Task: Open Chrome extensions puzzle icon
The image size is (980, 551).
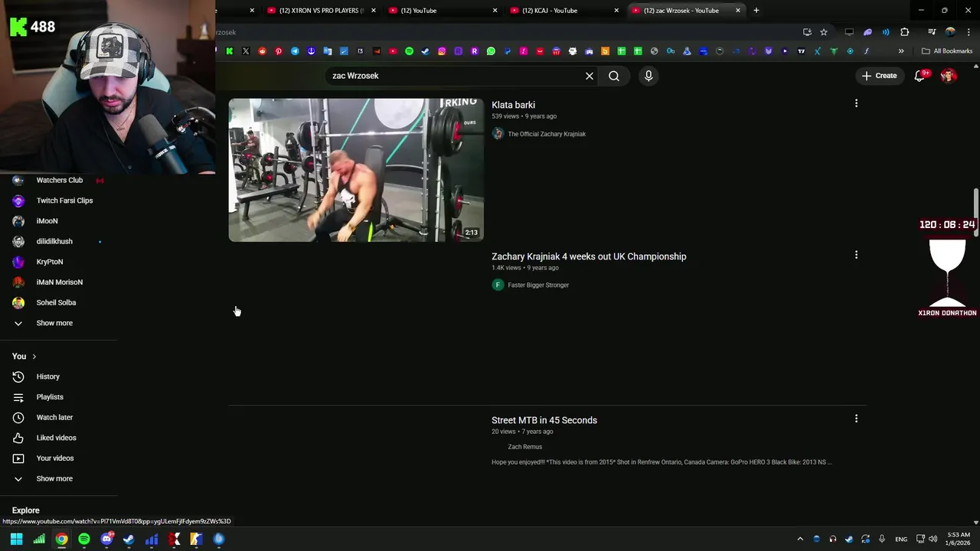Action: point(904,32)
